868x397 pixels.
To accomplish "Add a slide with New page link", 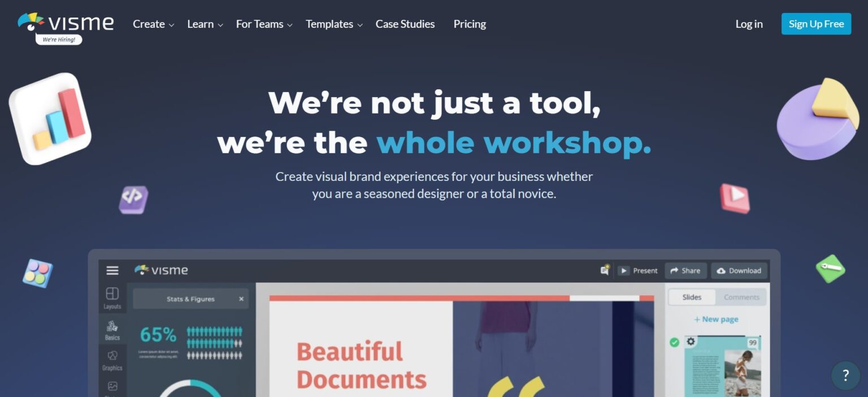I will [x=715, y=319].
